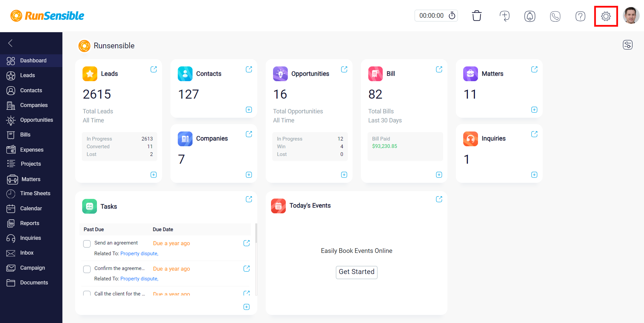Screen dimensions: 644x323
Task: Open dashboard customization icon
Action: (628, 45)
